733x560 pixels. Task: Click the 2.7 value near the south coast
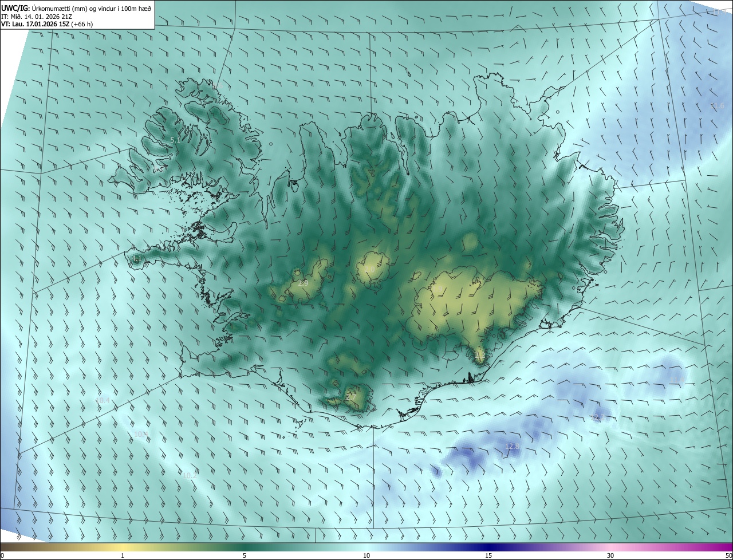pos(351,396)
